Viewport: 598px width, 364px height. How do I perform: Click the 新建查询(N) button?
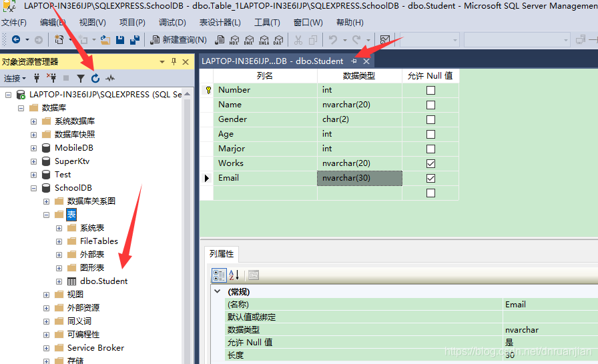click(178, 39)
